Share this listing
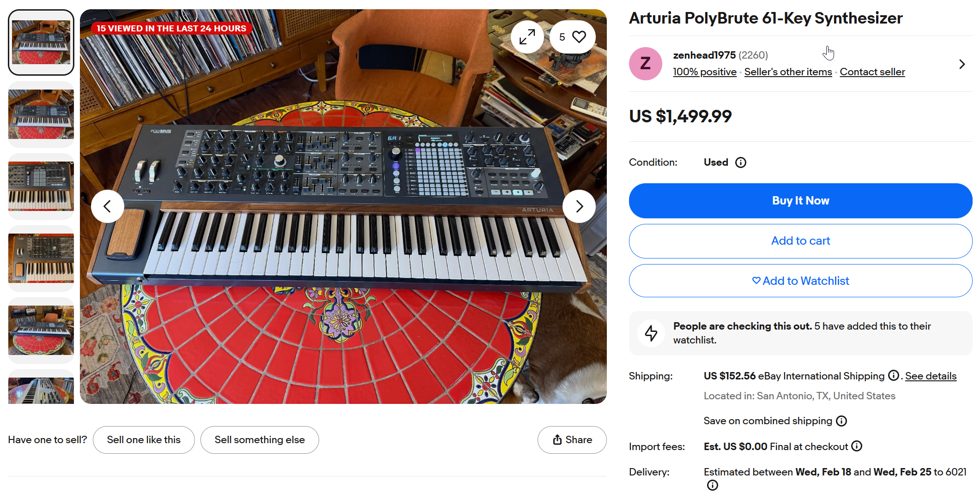Viewport: 980px width, 499px height. coord(572,440)
